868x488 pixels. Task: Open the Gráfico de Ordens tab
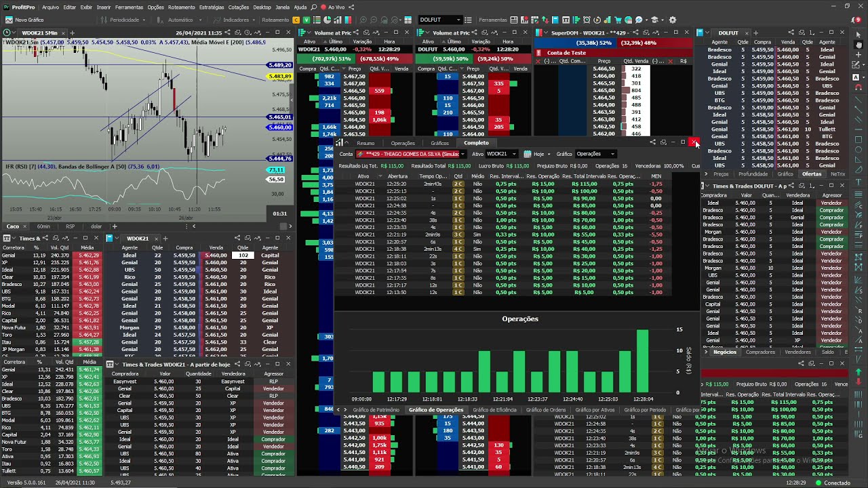pyautogui.click(x=545, y=409)
